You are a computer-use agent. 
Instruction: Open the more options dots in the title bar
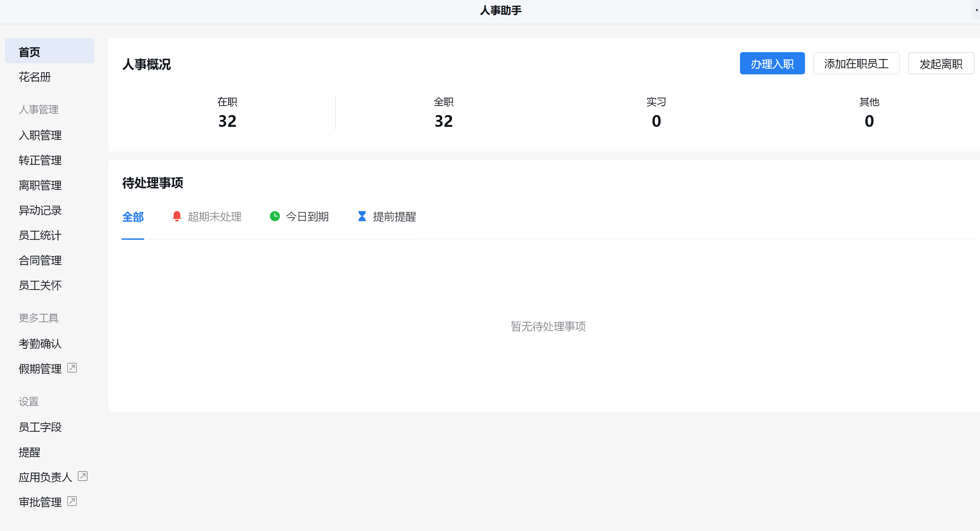tap(976, 10)
